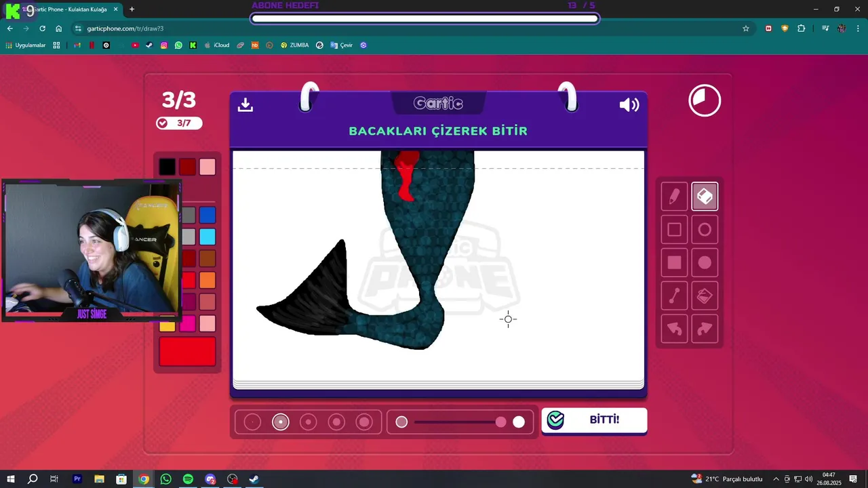Choose the smallest brush size
This screenshot has width=868, height=488.
click(252, 422)
